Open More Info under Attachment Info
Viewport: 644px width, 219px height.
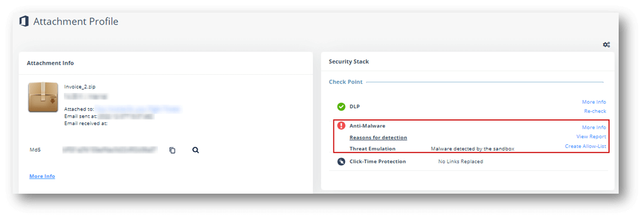(x=42, y=176)
